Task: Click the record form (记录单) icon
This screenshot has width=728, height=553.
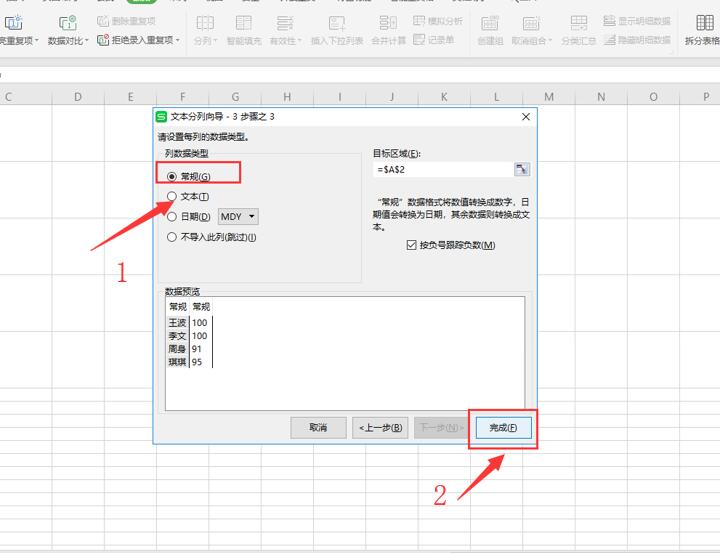Action: (419, 40)
